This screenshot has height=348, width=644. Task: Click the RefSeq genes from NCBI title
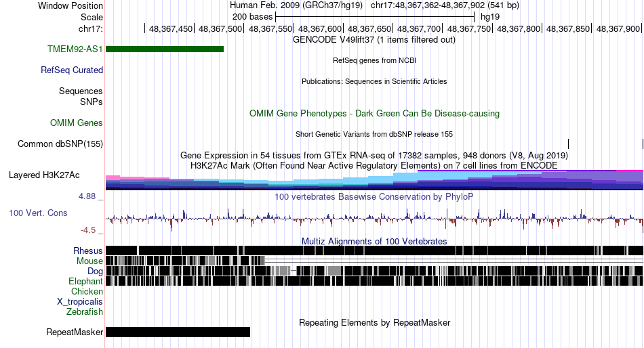click(374, 60)
